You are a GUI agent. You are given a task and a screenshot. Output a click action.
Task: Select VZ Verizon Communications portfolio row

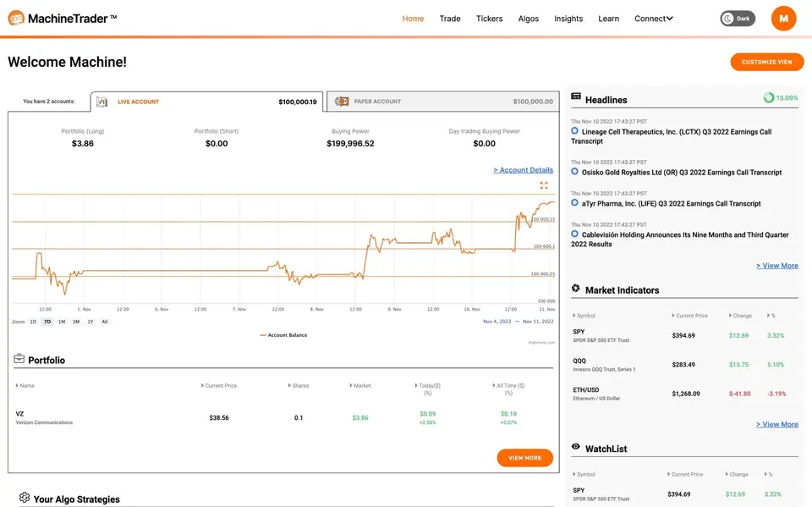coord(283,418)
